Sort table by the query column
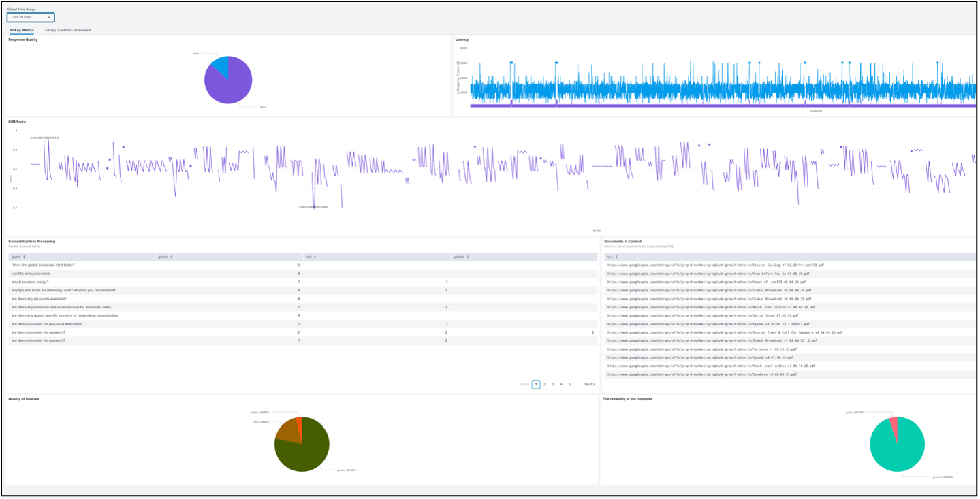This screenshot has height=499, width=980. pyautogui.click(x=18, y=257)
